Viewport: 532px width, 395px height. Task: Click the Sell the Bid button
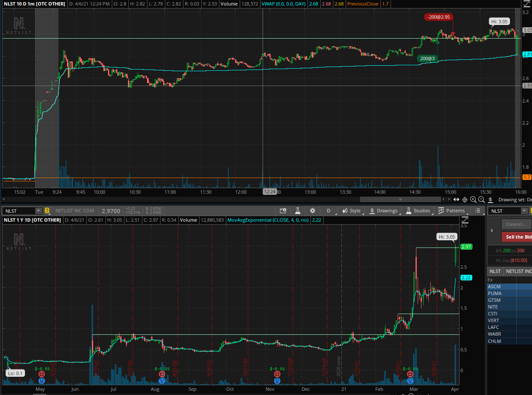(516, 237)
